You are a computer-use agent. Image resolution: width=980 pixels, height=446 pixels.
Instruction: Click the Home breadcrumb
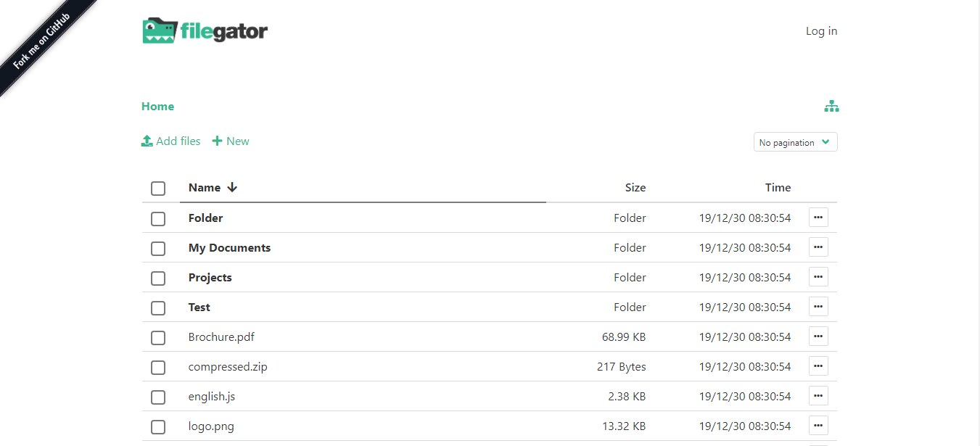click(157, 106)
